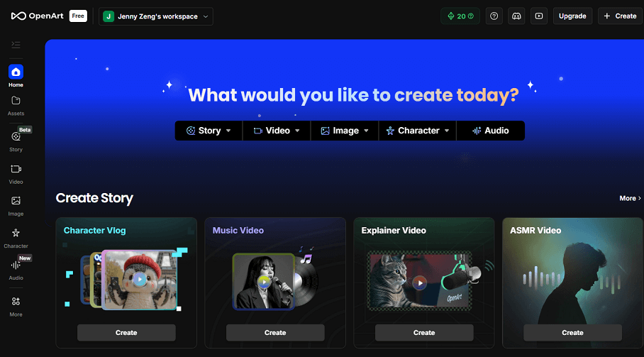This screenshot has height=357, width=644.
Task: Click the Upgrade button
Action: tap(572, 16)
